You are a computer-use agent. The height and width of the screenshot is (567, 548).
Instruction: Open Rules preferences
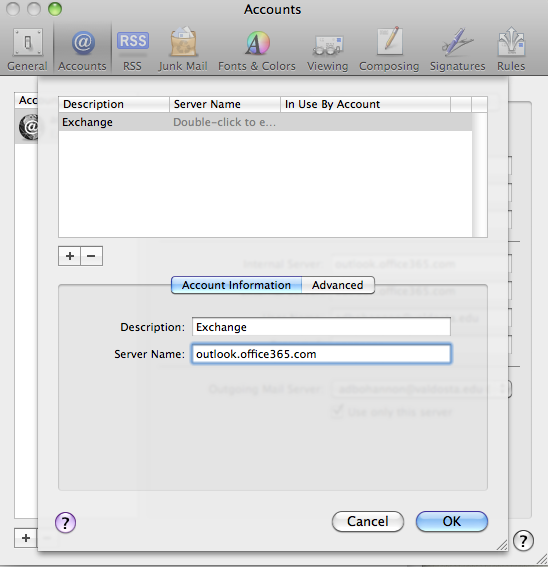point(511,50)
